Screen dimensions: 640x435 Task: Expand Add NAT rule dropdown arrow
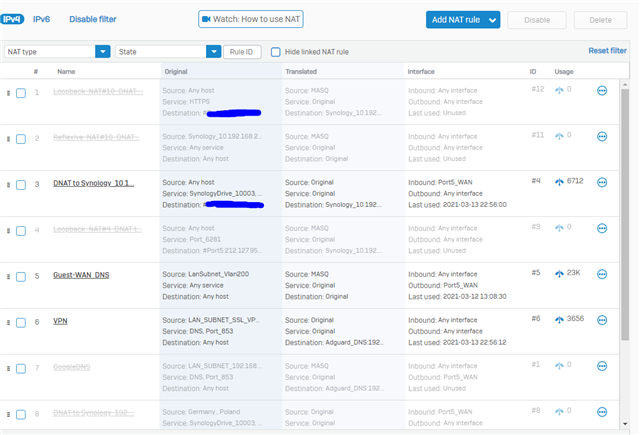493,20
